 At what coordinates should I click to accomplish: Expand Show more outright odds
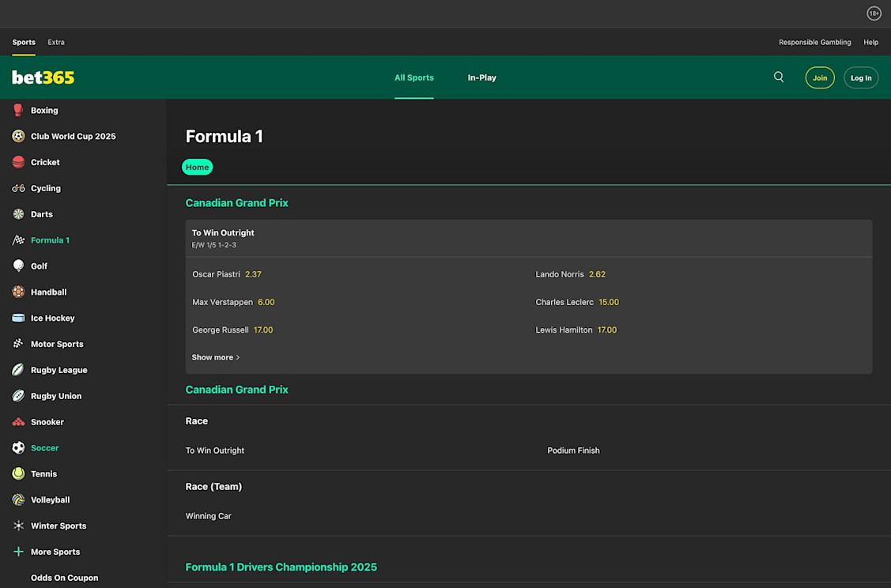(216, 357)
